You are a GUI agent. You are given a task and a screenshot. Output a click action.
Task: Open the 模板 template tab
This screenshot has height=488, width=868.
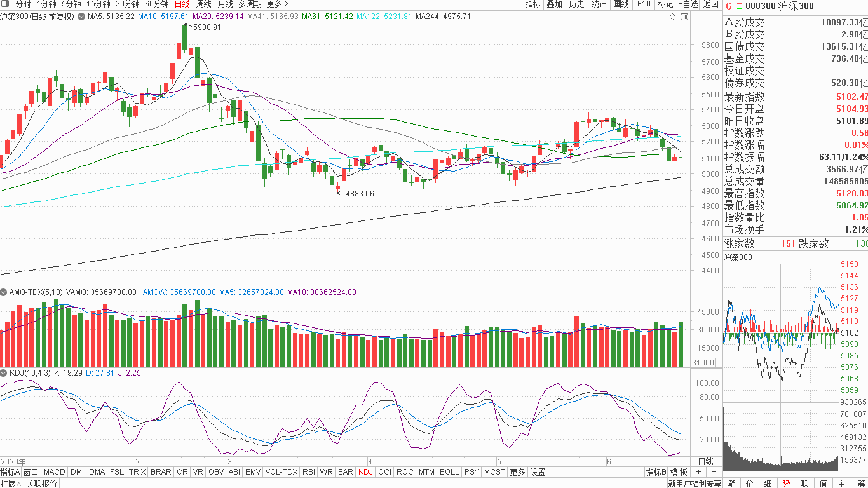(679, 472)
